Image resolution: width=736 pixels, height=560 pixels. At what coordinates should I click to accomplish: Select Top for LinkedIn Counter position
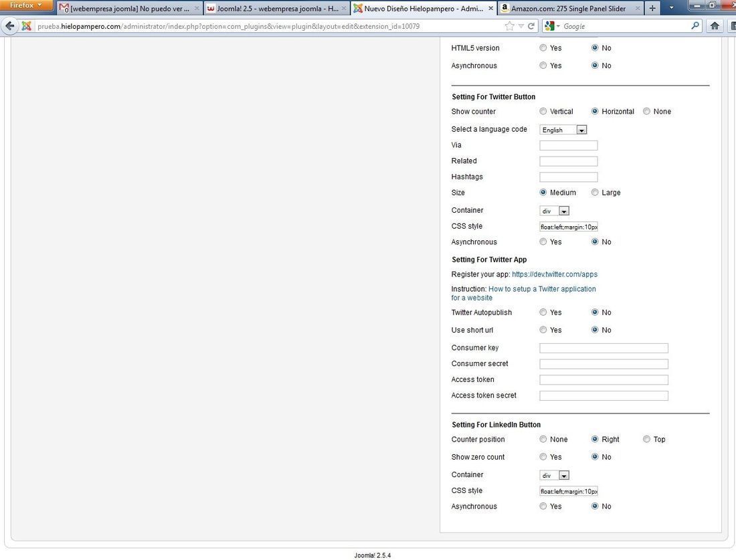646,440
